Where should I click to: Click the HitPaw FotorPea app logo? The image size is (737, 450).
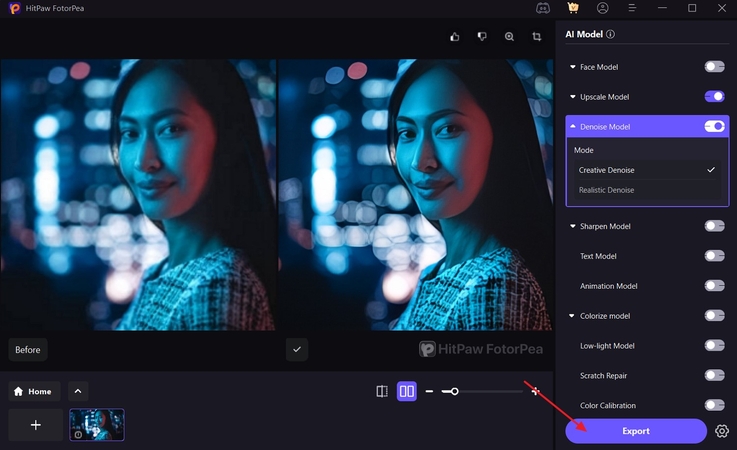(15, 8)
